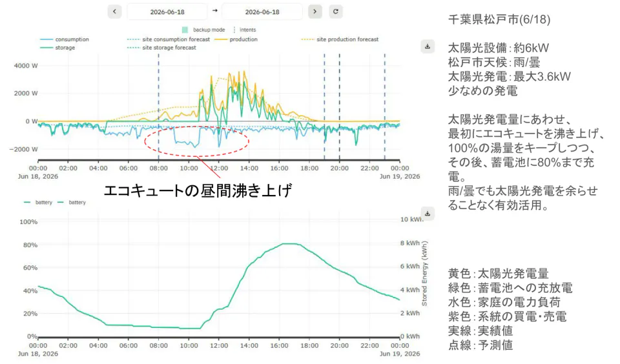The height and width of the screenshot is (364, 620).
Task: Click the 黄色:太陽光発電量 legend note
Action: [498, 274]
